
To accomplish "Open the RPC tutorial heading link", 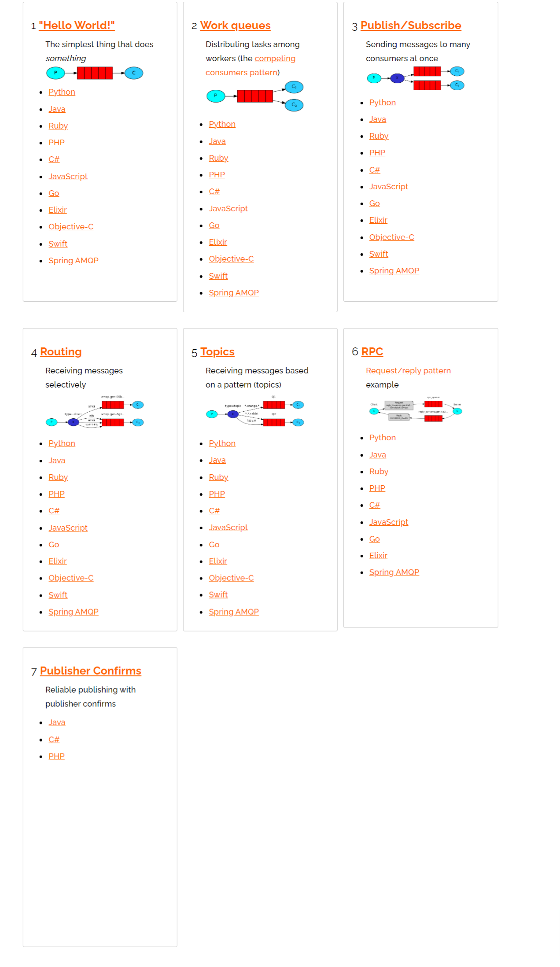I will (x=372, y=352).
